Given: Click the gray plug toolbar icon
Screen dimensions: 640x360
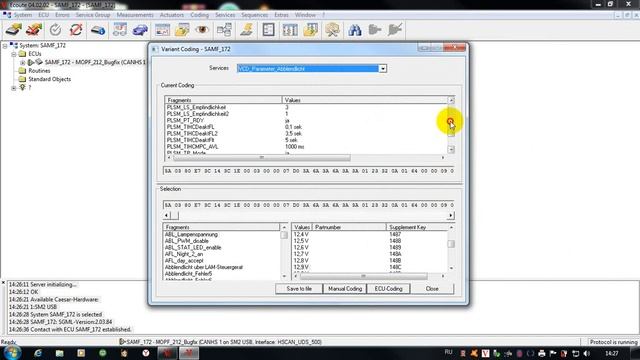Looking at the screenshot, I should point(375,30).
